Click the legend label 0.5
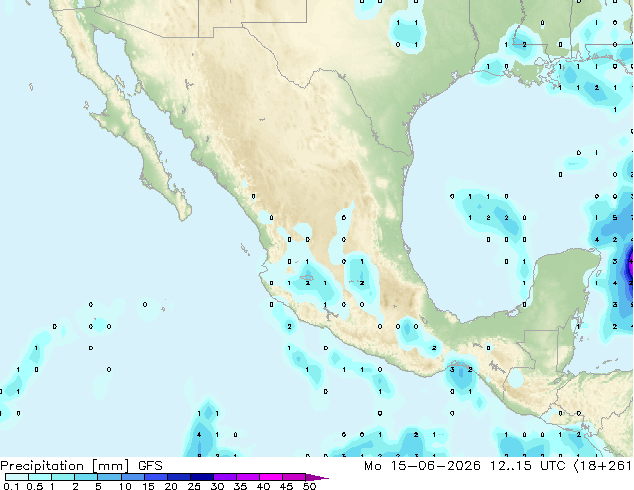This screenshot has height=490, width=634. pos(35,486)
